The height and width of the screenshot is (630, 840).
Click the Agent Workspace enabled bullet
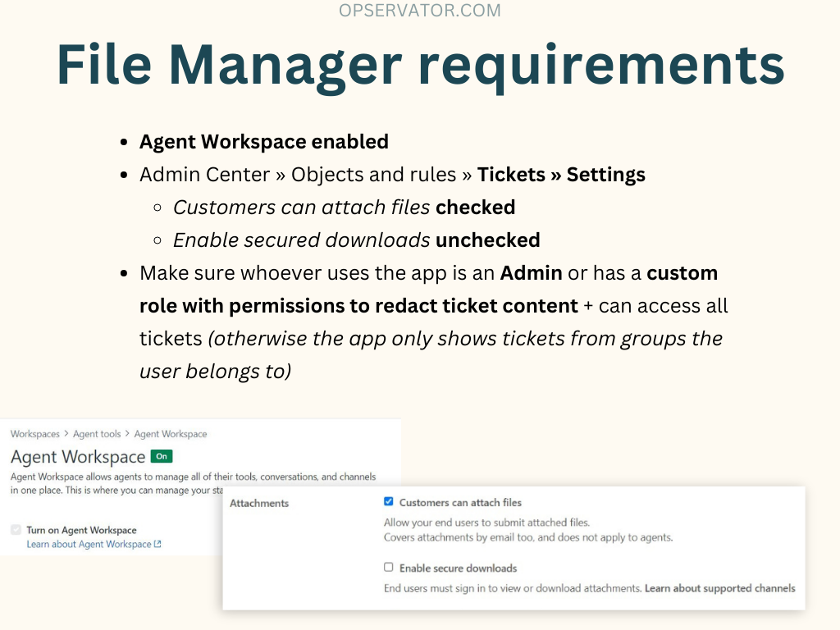[x=263, y=141]
